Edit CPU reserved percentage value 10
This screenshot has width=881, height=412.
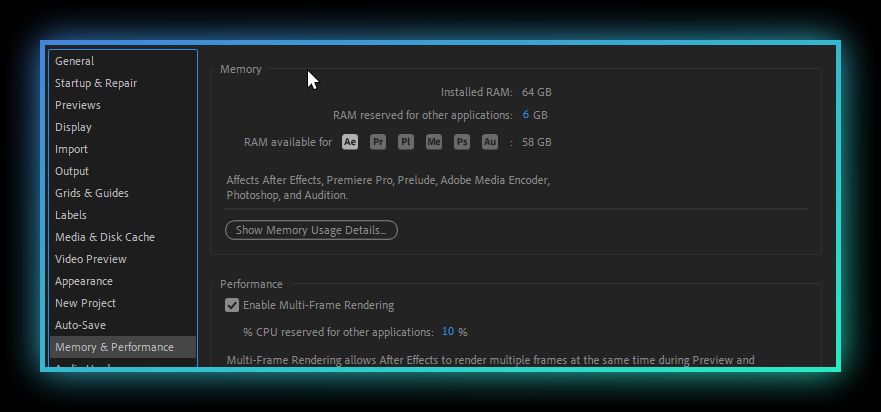point(448,332)
